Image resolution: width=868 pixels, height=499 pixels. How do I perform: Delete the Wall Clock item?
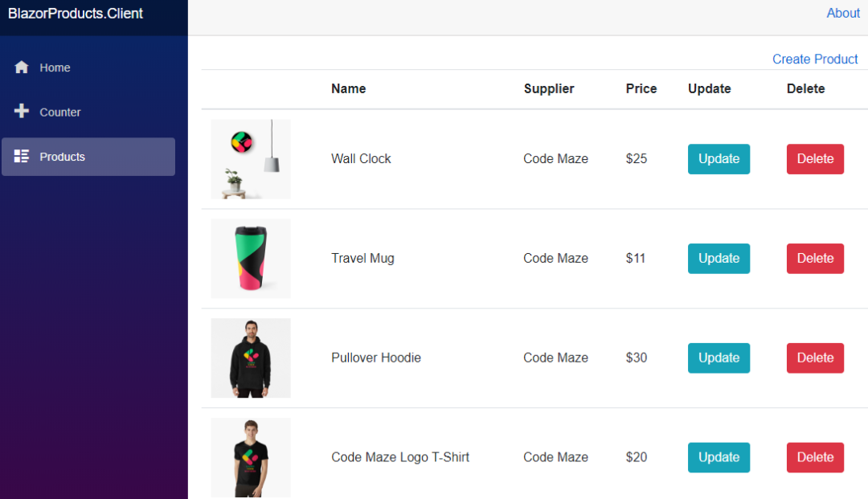point(815,158)
